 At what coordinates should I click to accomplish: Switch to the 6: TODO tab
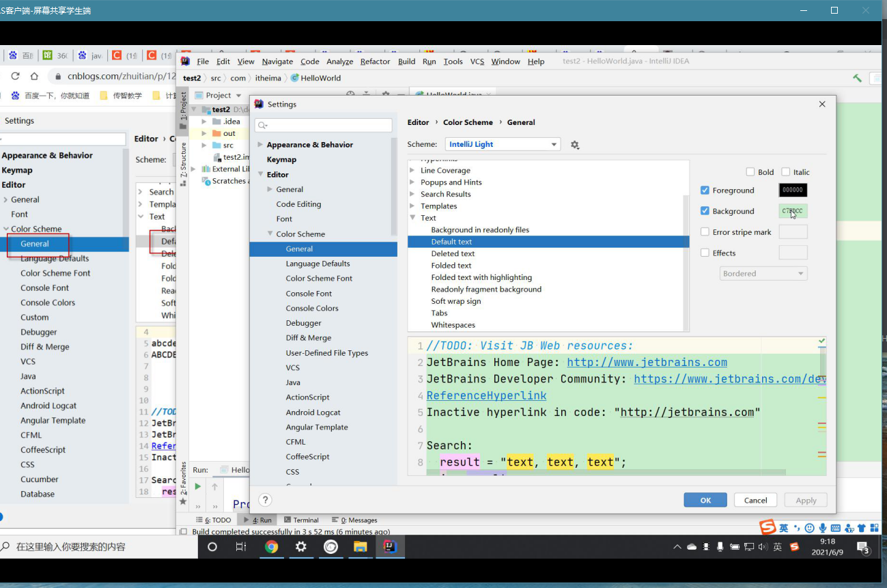tap(214, 520)
